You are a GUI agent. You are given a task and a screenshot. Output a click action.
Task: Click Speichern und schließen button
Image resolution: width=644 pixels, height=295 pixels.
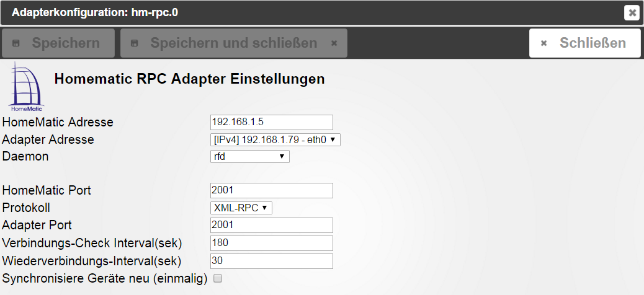coord(234,43)
